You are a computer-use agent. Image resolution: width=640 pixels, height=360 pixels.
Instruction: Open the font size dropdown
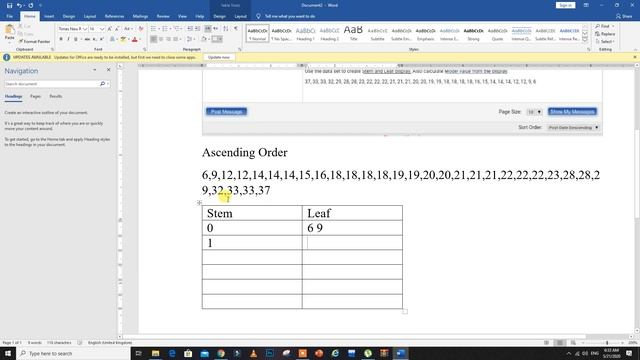click(102, 29)
